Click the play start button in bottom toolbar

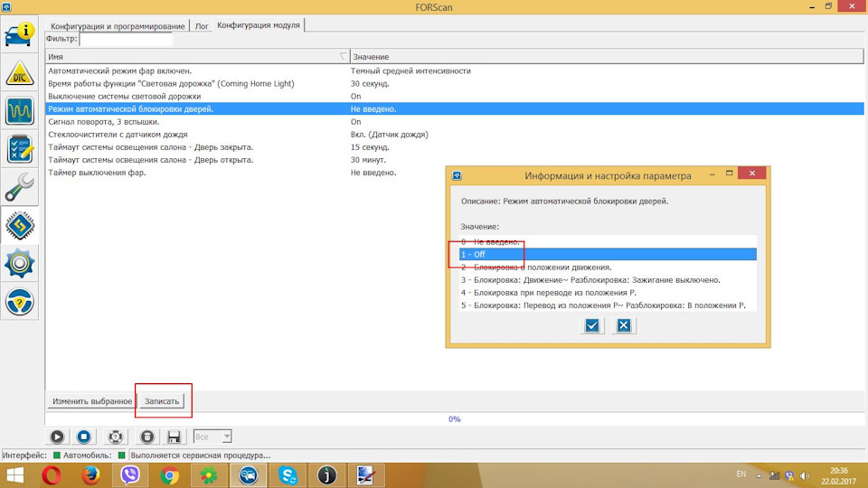[57, 436]
